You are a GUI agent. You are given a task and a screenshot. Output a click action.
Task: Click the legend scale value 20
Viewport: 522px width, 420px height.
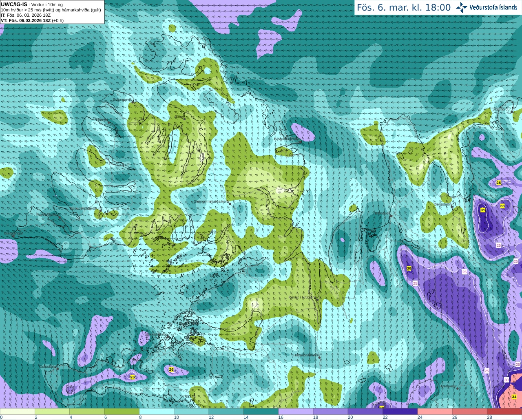pyautogui.click(x=350, y=417)
